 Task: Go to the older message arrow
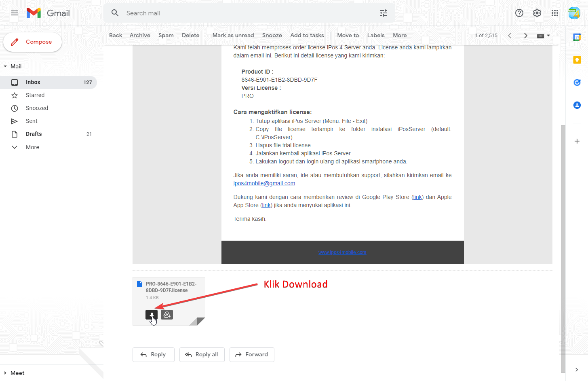526,36
